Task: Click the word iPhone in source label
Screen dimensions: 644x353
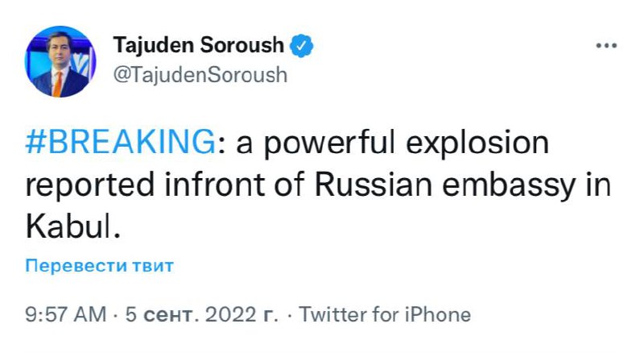Action: click(440, 314)
